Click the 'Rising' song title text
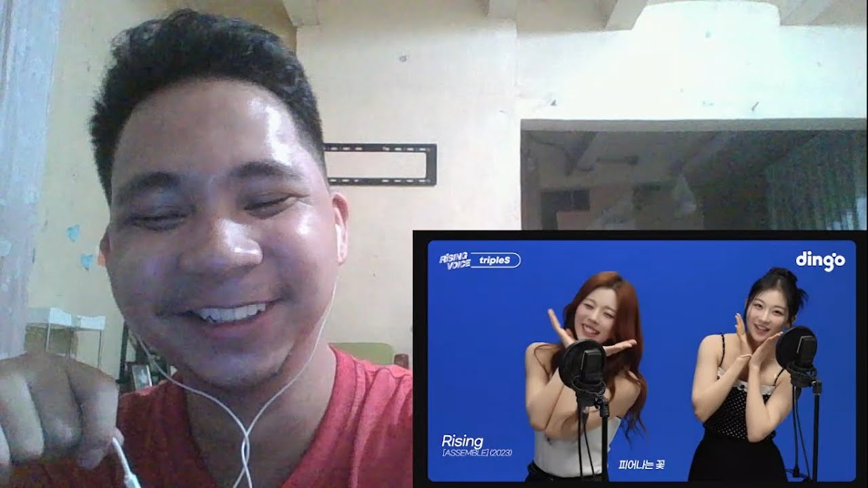 point(462,442)
